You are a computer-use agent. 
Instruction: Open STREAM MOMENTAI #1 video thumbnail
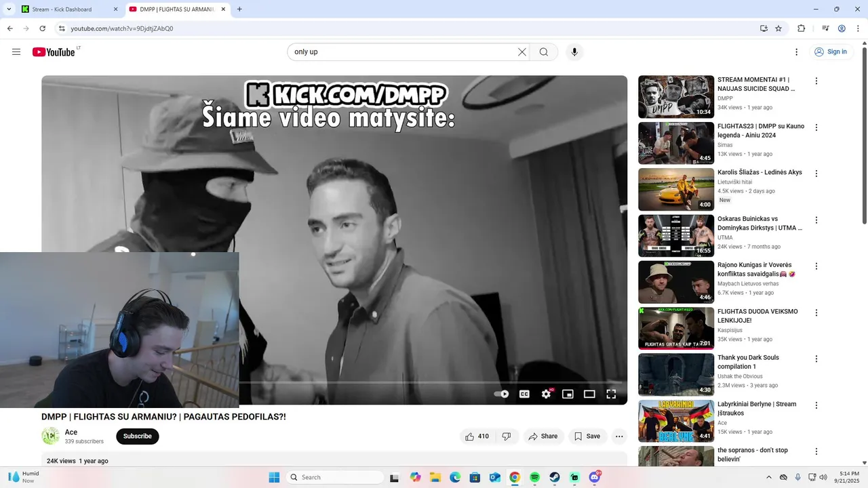tap(676, 97)
